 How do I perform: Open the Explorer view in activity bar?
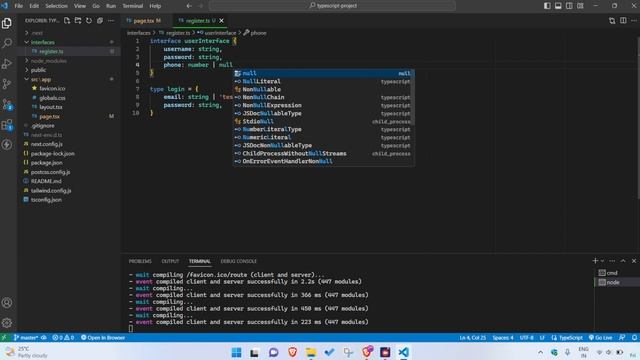7,23
